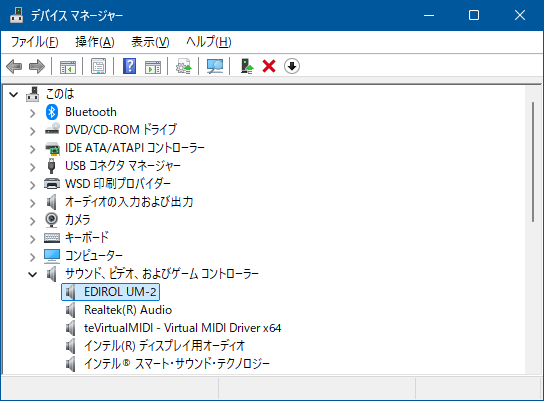Expand the キーボード category
Screen dimensions: 544x401
[32, 239]
